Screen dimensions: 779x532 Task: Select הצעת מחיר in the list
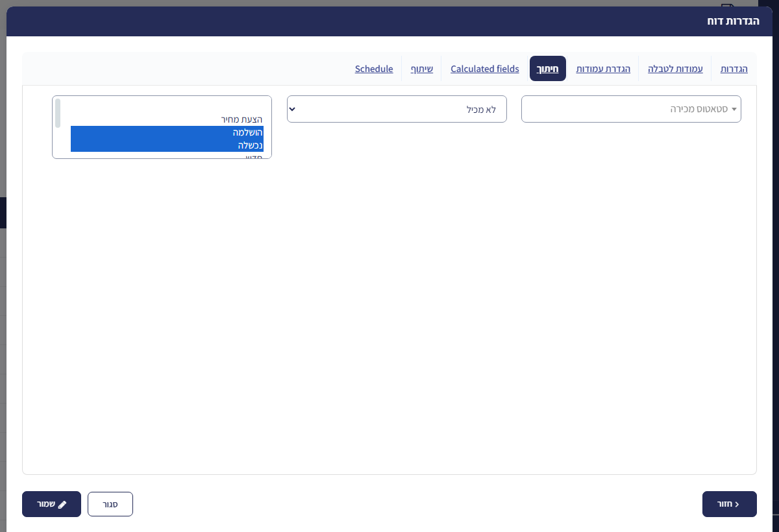pyautogui.click(x=167, y=119)
